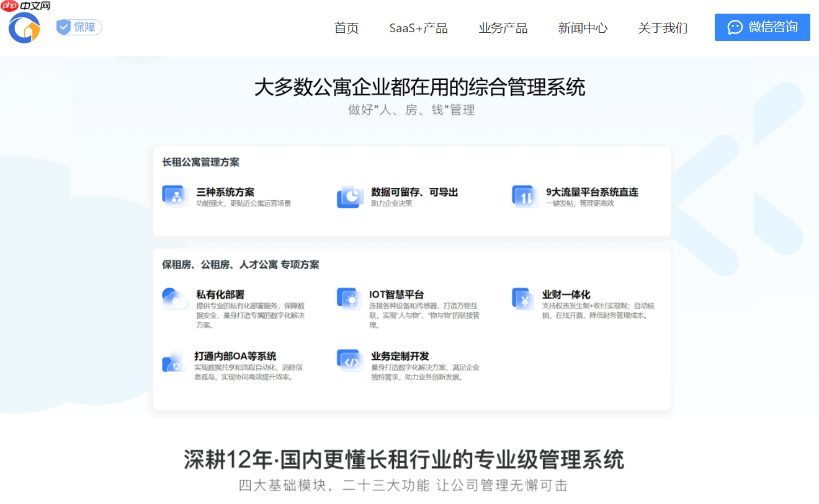Click the company logo top left
Screen dimensions: 819x504
pos(24,27)
